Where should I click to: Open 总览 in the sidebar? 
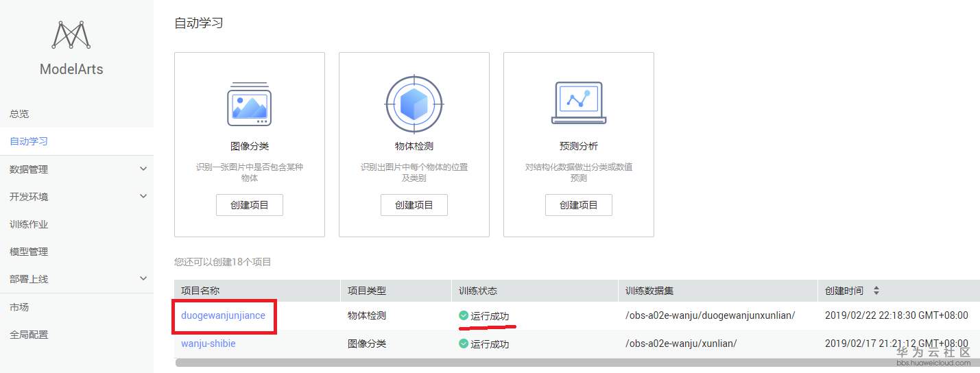pyautogui.click(x=19, y=114)
